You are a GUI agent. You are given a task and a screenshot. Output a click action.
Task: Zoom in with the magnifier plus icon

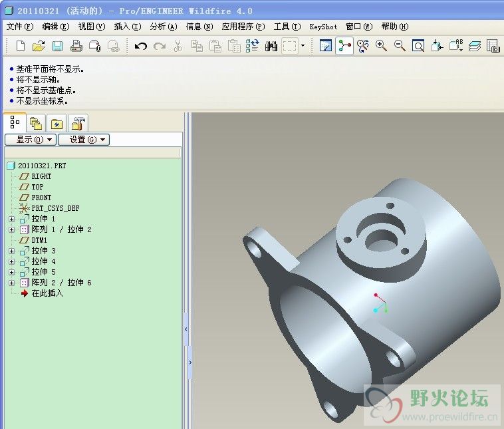[381, 46]
